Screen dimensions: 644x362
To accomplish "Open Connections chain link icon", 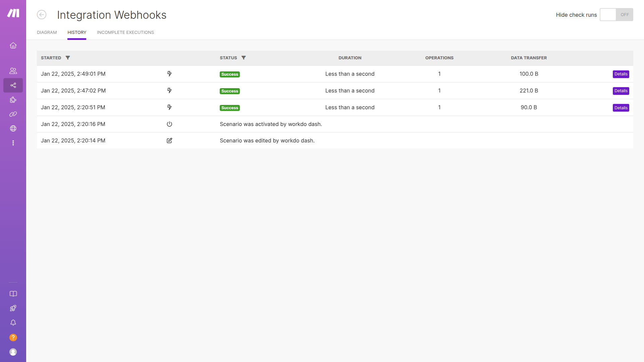I will [13, 114].
